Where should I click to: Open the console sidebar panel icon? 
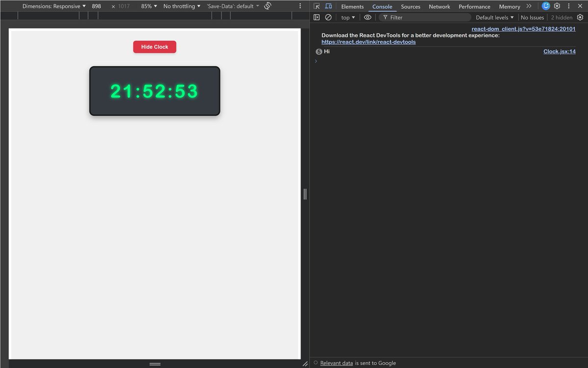[x=317, y=17]
